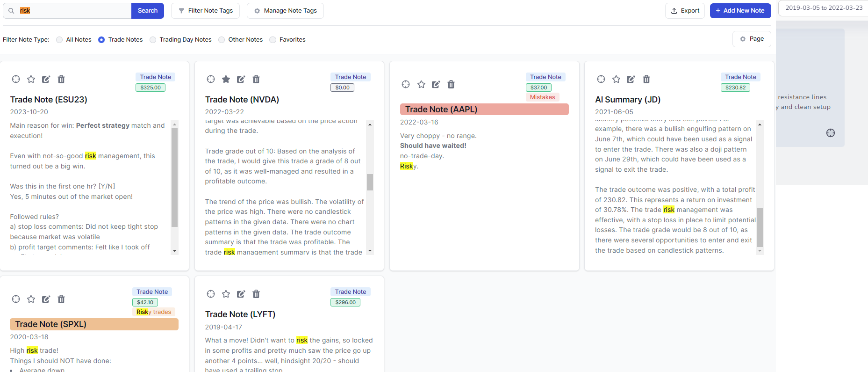Open editor for the SPXL note
Image resolution: width=868 pixels, height=372 pixels.
tap(46, 299)
